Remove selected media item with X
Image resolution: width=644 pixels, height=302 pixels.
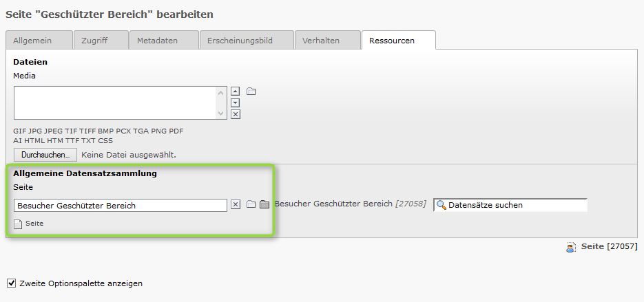click(235, 114)
